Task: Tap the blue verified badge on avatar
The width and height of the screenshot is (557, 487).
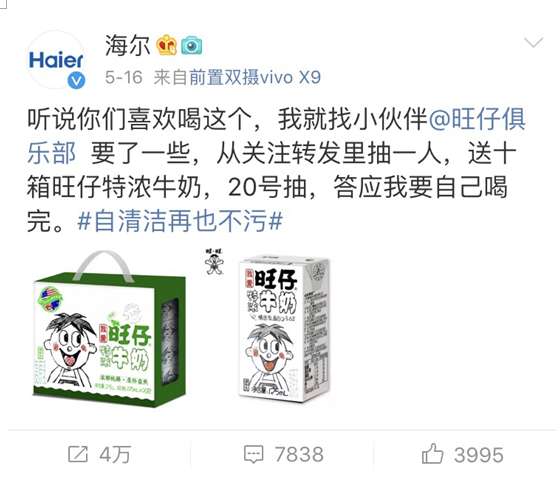Action: click(x=76, y=80)
